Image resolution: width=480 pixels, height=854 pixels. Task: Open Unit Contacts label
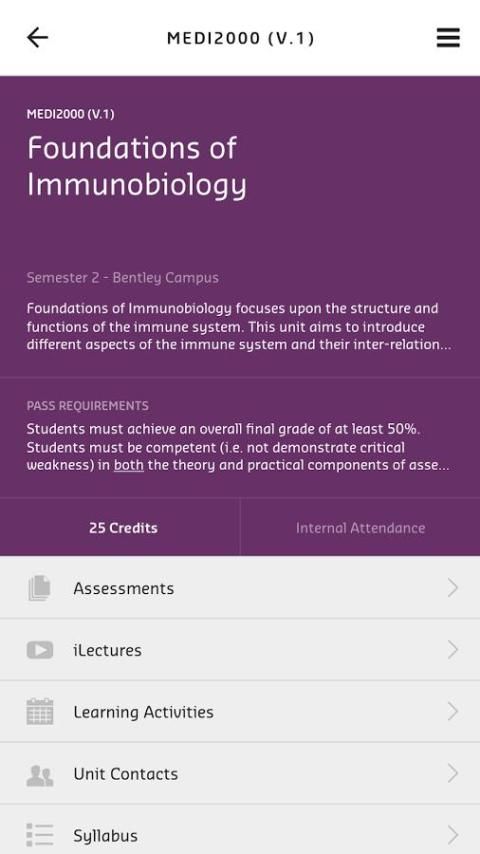point(126,774)
